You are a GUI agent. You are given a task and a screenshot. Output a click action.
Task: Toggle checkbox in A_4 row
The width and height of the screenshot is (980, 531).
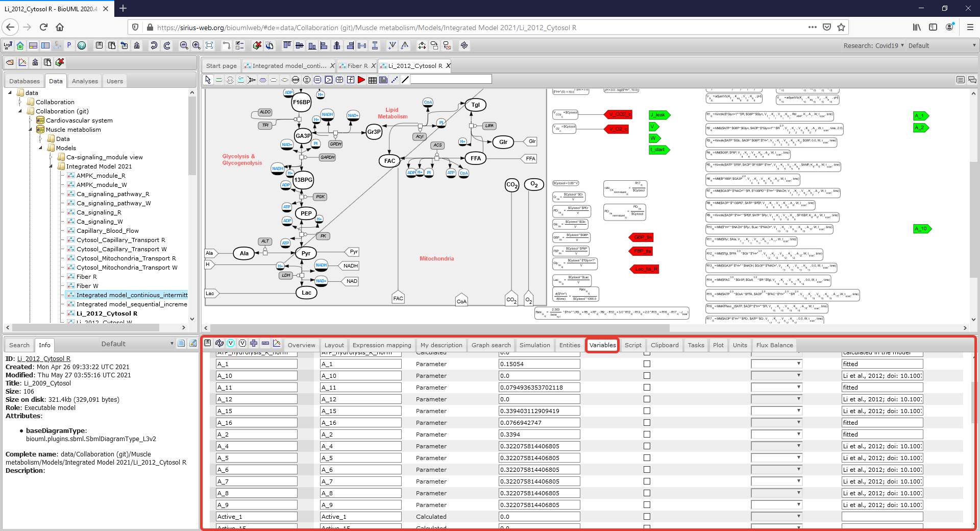coord(647,446)
